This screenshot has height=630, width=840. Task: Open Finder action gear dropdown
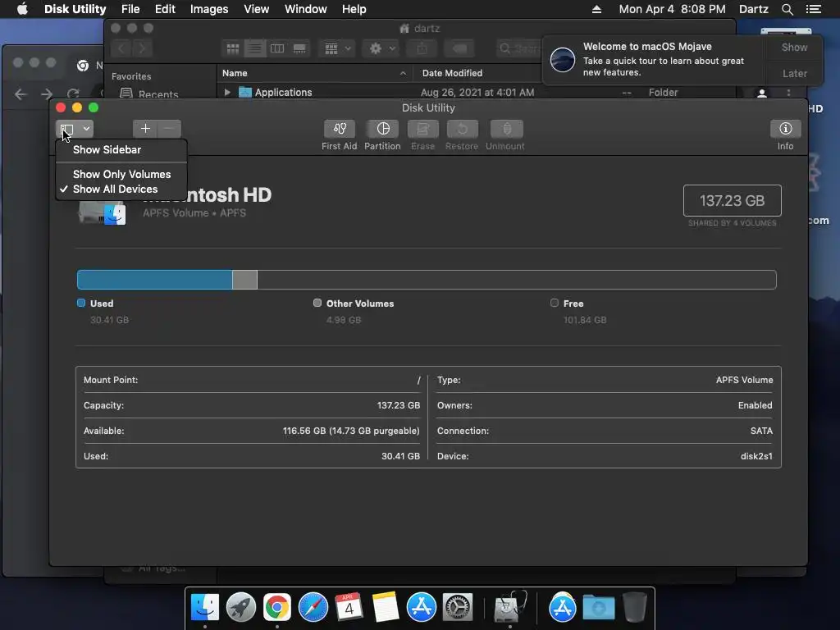click(x=381, y=48)
